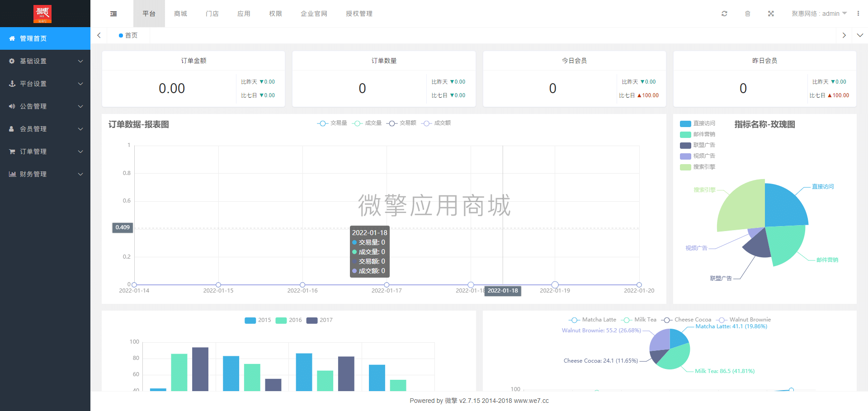
Task: Select the 商城 top menu tab
Action: (181, 14)
